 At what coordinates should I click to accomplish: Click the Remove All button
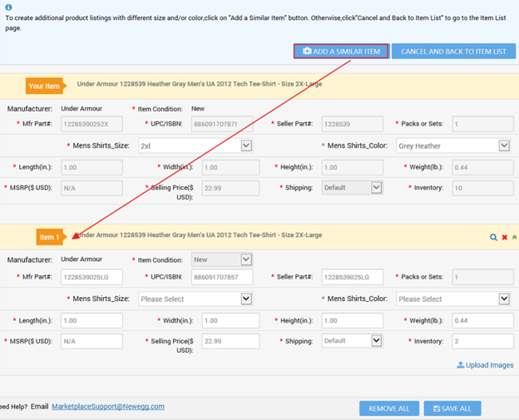(x=388, y=408)
